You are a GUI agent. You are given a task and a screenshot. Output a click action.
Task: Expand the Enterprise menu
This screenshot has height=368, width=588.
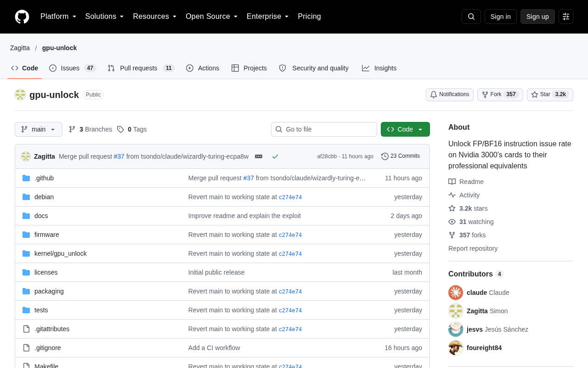[x=268, y=17]
